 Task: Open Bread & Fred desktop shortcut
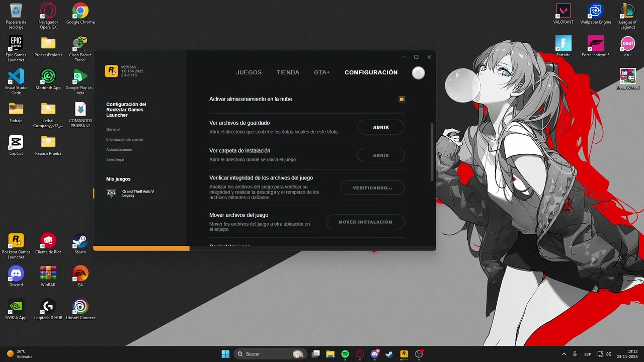(x=628, y=79)
